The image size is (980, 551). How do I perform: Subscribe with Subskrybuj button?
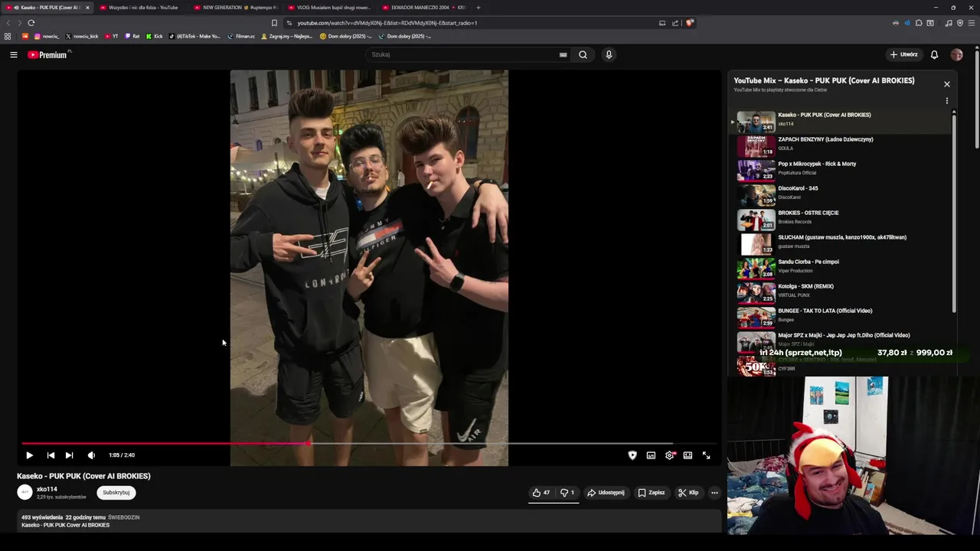click(x=116, y=493)
